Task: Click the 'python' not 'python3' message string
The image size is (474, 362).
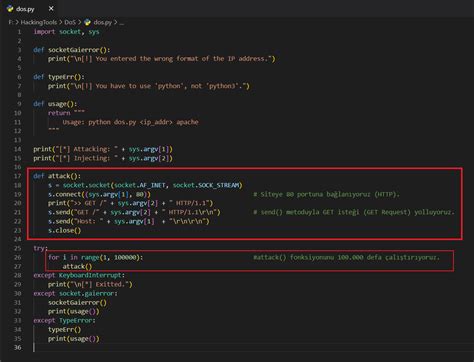Action: [158, 86]
